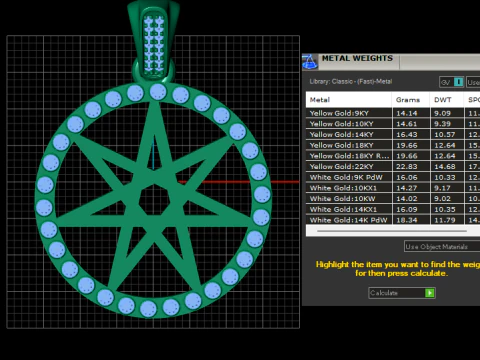Click the 22.83 grams cell
Image resolution: width=480 pixels, height=360 pixels.
pos(411,166)
